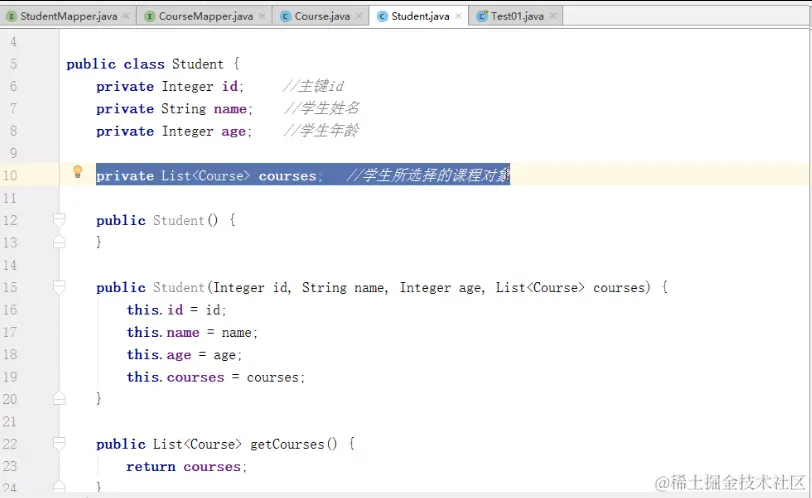Open the Course.java editor tab
Screen dimensions: 812x498
pos(322,16)
